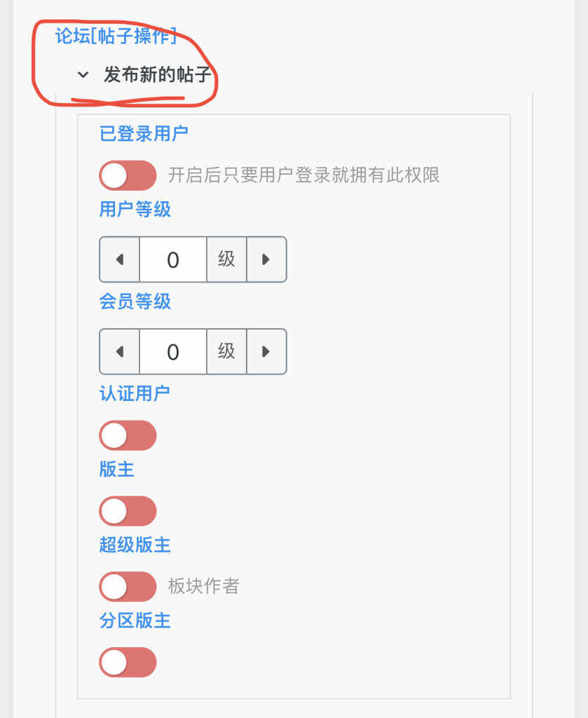The image size is (588, 718).
Task: Click the 级 unit label beside 用户等级
Action: [226, 259]
